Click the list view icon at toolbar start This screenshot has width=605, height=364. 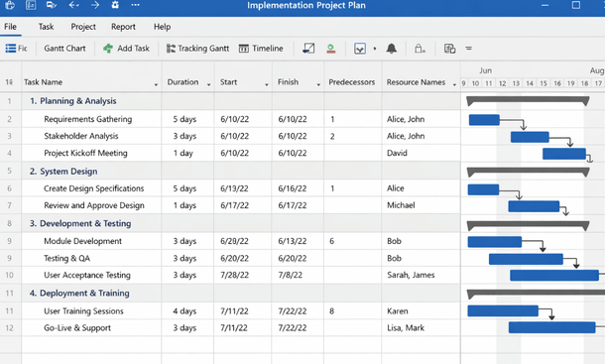coord(11,49)
